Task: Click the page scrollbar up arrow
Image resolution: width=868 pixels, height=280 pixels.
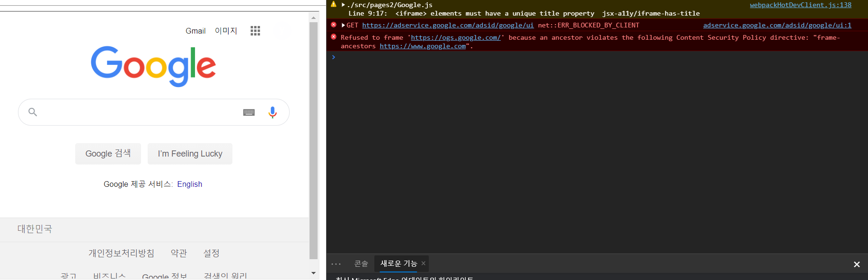Action: 313,17
